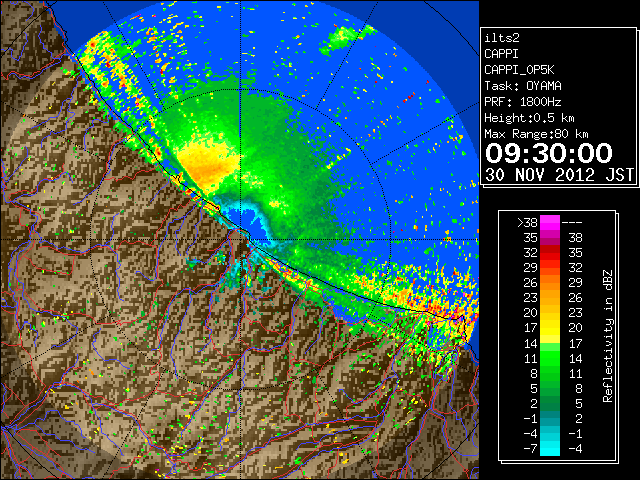Click the Task: OYAMA line
The height and width of the screenshot is (480, 640).
(523, 86)
